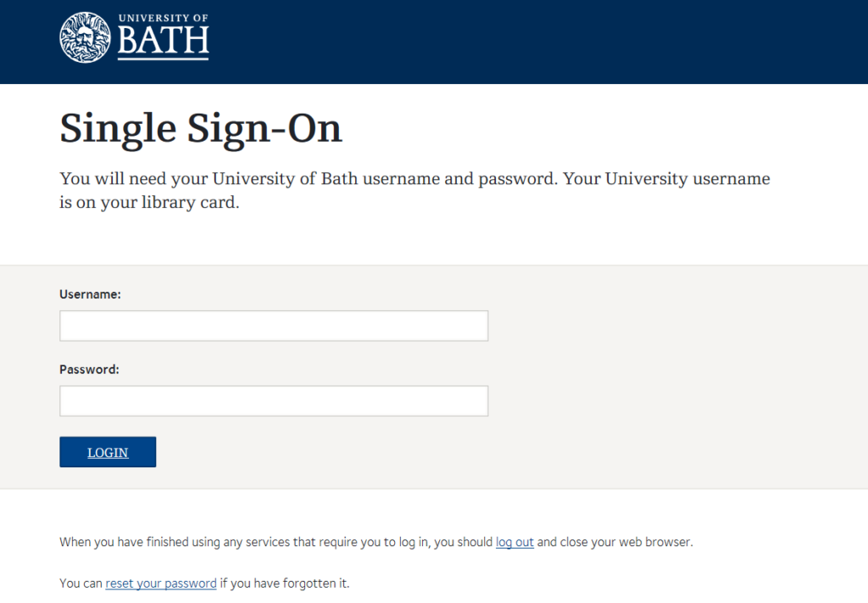This screenshot has height=603, width=868.
Task: Click the text 'if you have forgotten it.'
Action: pos(285,583)
